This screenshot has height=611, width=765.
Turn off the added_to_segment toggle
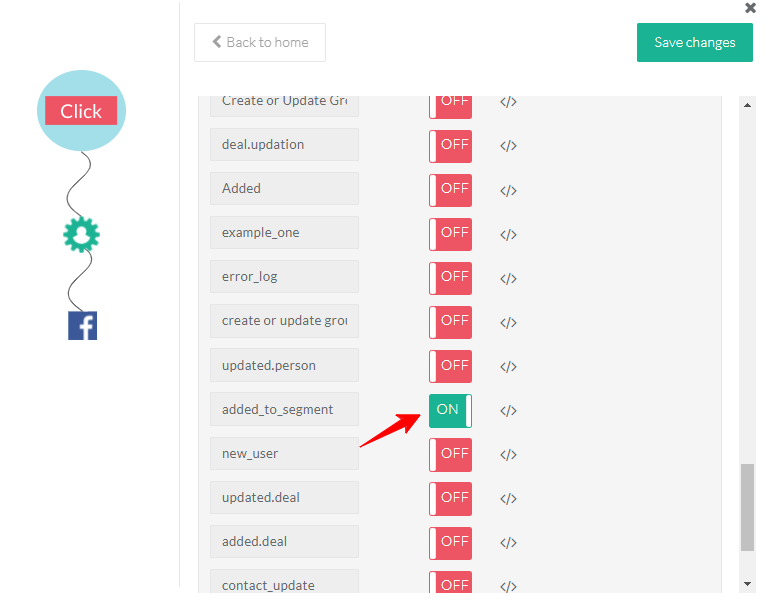[x=450, y=410]
